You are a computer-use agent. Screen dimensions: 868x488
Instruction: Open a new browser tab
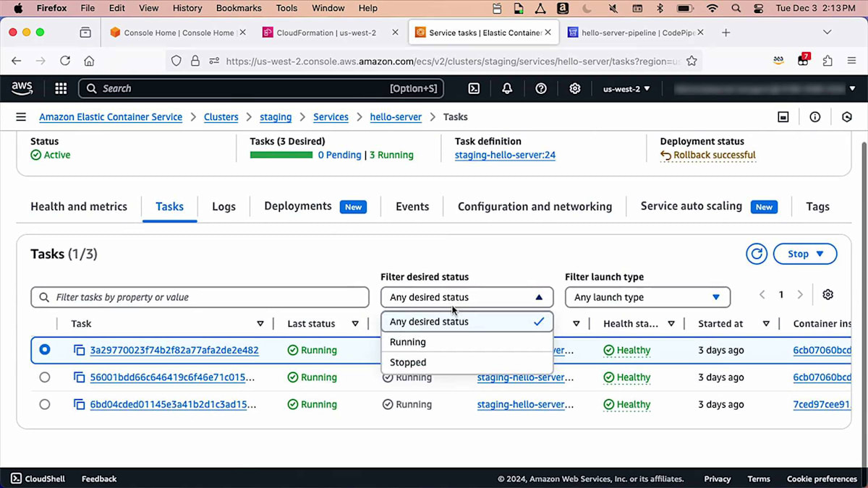click(x=726, y=33)
